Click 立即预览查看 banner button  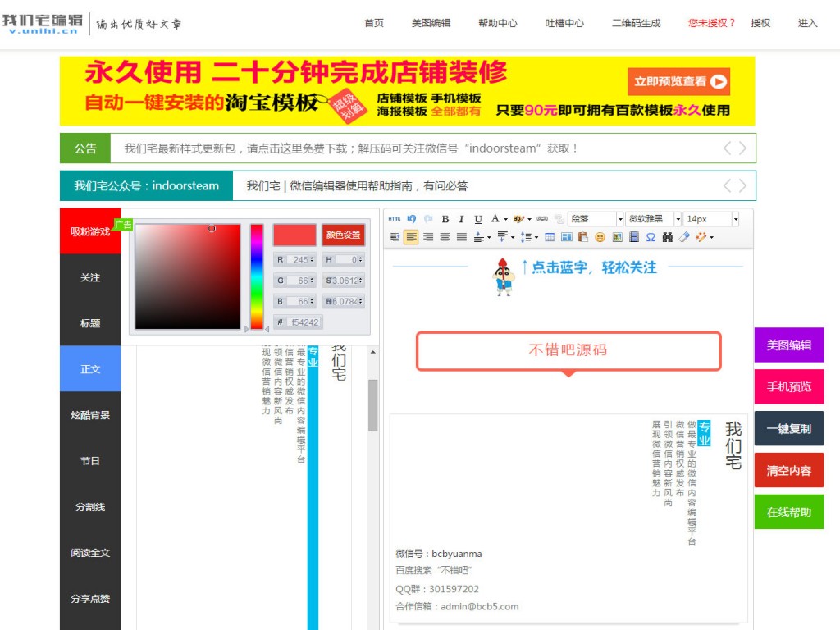point(678,81)
